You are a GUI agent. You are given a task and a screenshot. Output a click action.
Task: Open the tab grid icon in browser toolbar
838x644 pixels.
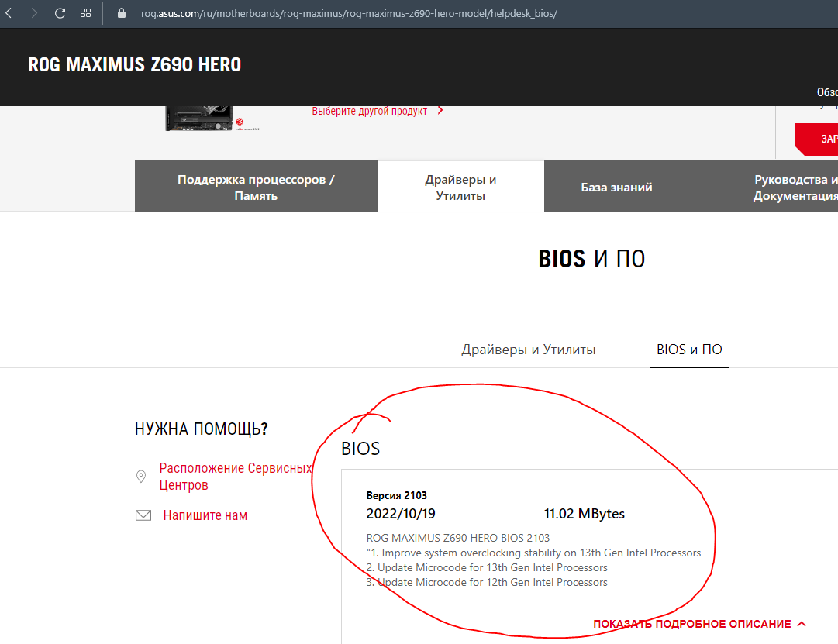click(85, 13)
